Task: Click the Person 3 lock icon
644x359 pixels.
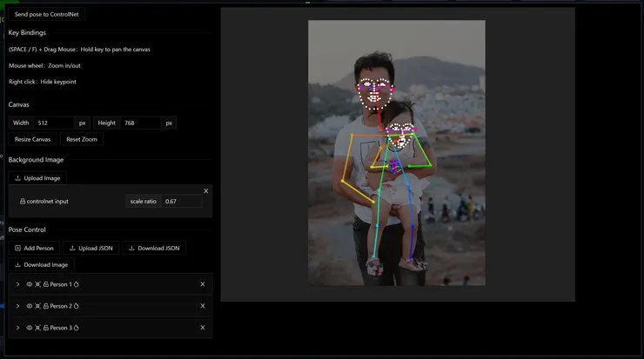Action: [x=46, y=328]
